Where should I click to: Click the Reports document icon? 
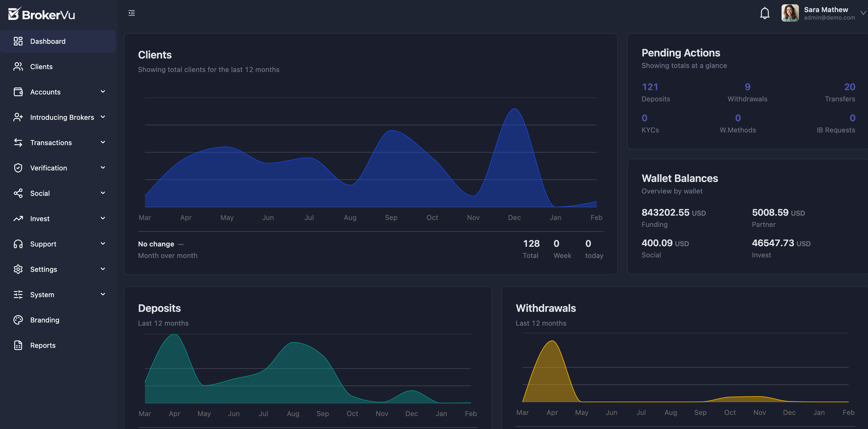click(x=18, y=345)
